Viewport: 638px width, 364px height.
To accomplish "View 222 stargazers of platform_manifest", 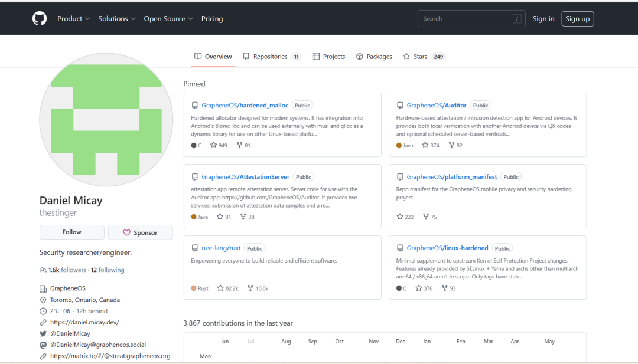I will coord(405,217).
